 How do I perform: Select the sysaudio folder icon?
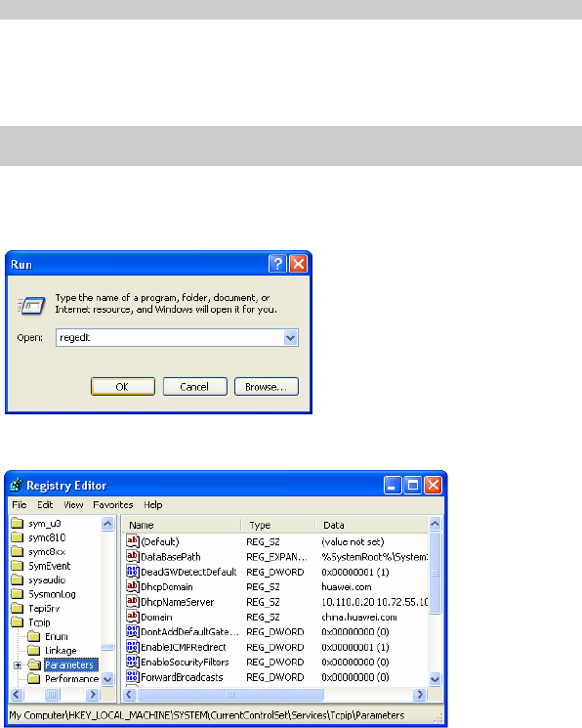pos(18,579)
